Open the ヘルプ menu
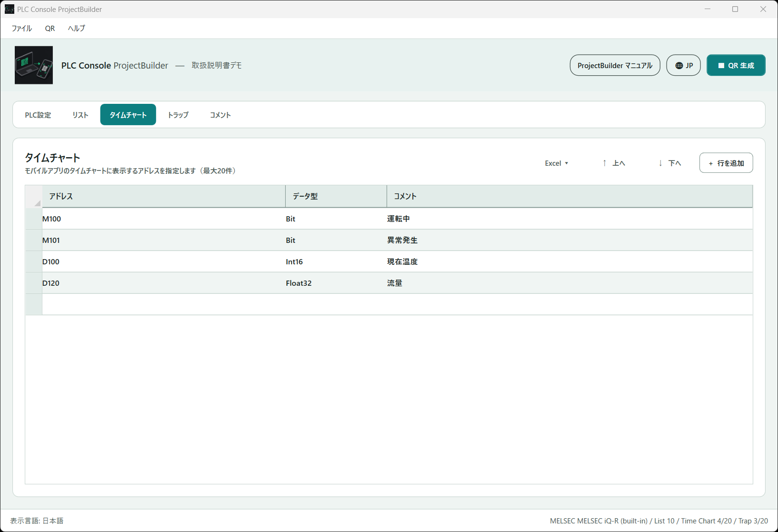Image resolution: width=778 pixels, height=532 pixels. pyautogui.click(x=76, y=29)
